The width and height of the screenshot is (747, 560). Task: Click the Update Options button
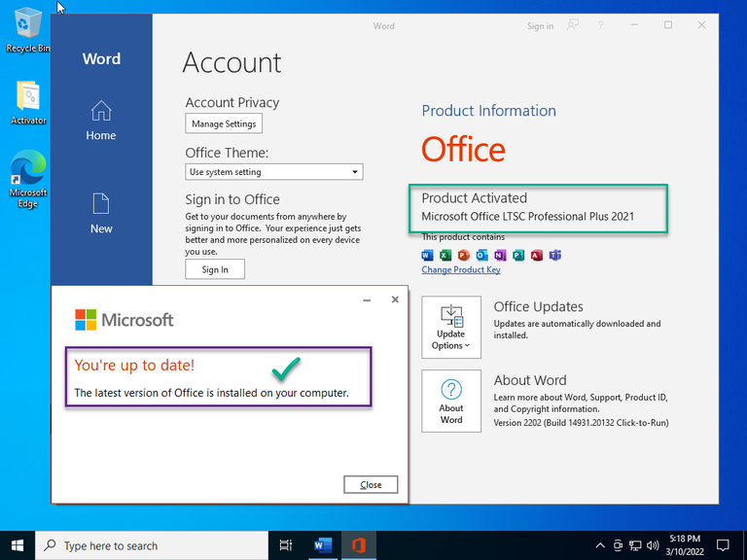[450, 327]
